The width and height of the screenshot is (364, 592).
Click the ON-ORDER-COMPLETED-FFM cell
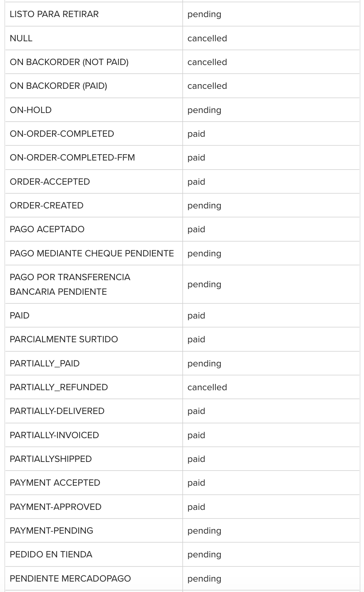coord(94,158)
